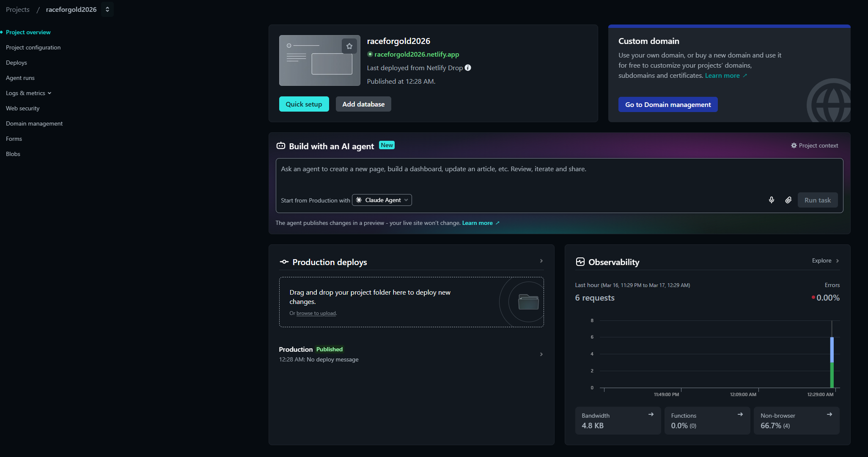868x457 pixels.
Task: Click the Observability heartbeat icon
Action: pos(580,262)
